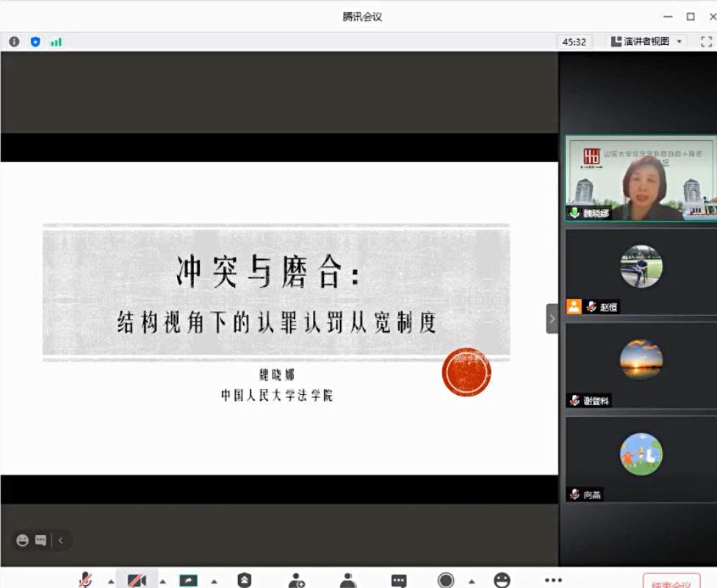Collapse the participant video sidebar
The width and height of the screenshot is (717, 588).
point(552,319)
